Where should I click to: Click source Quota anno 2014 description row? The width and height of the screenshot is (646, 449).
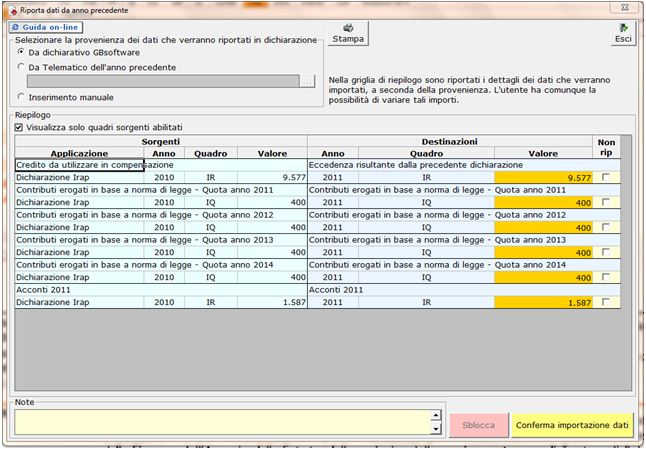click(x=161, y=264)
